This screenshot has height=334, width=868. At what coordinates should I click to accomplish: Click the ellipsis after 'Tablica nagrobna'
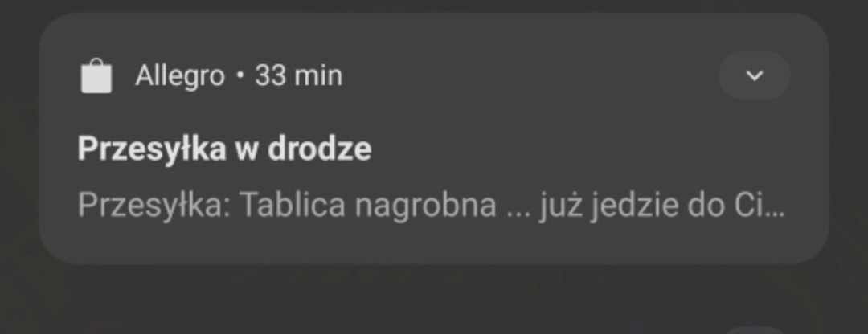(x=518, y=214)
